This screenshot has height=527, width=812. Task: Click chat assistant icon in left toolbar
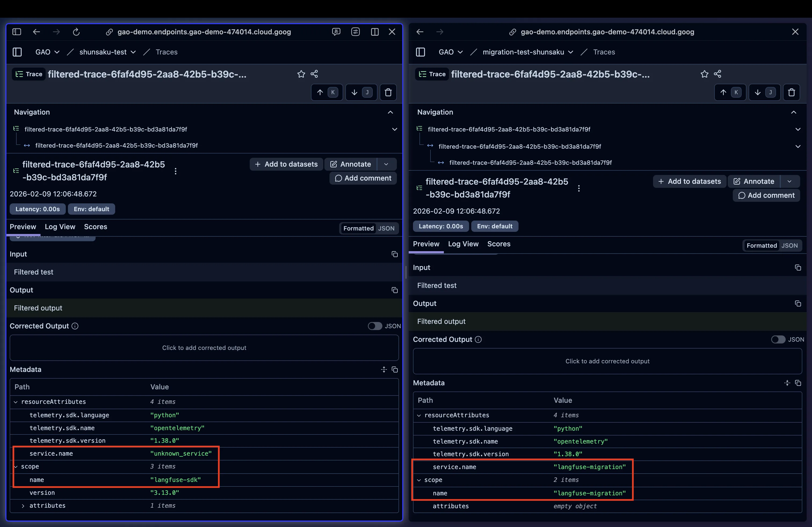click(x=336, y=32)
